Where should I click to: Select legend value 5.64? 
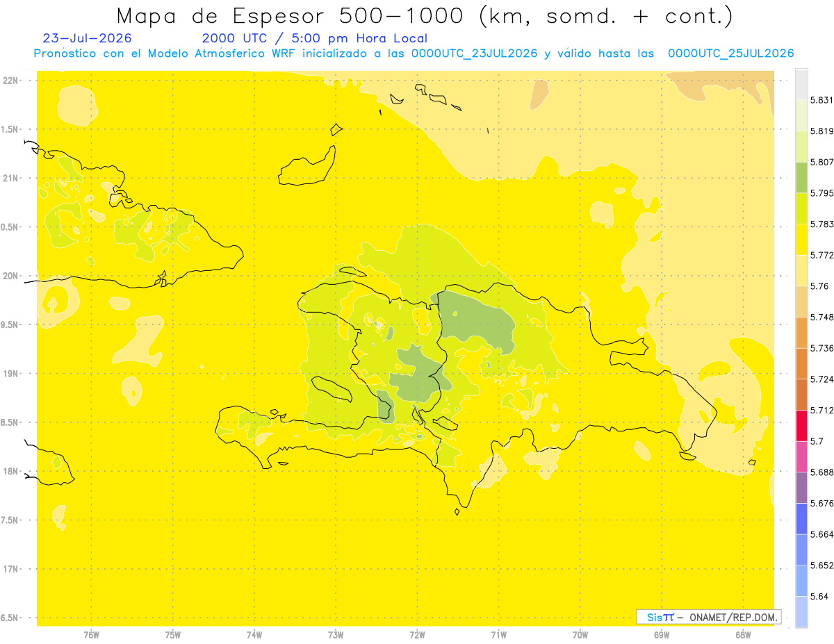pyautogui.click(x=818, y=596)
